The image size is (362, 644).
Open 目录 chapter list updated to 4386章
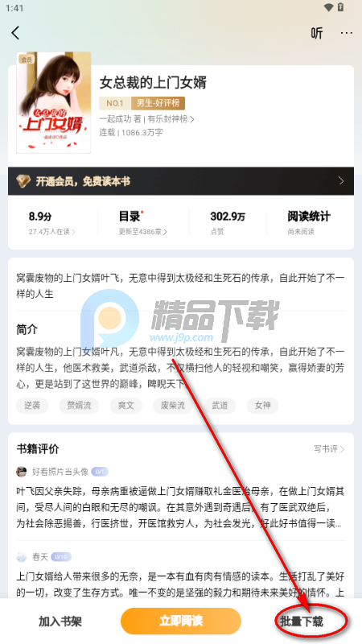pos(143,222)
